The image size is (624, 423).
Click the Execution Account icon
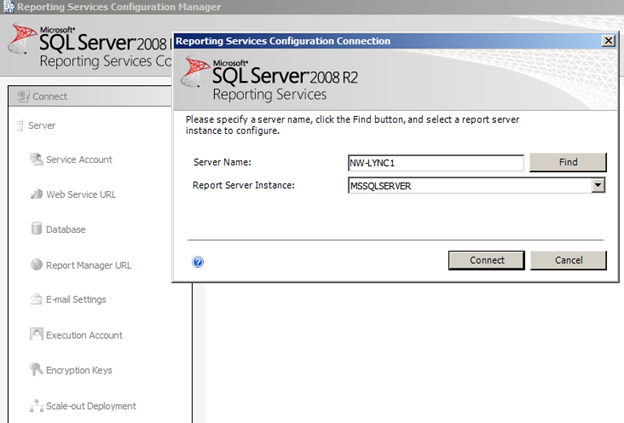(x=36, y=334)
